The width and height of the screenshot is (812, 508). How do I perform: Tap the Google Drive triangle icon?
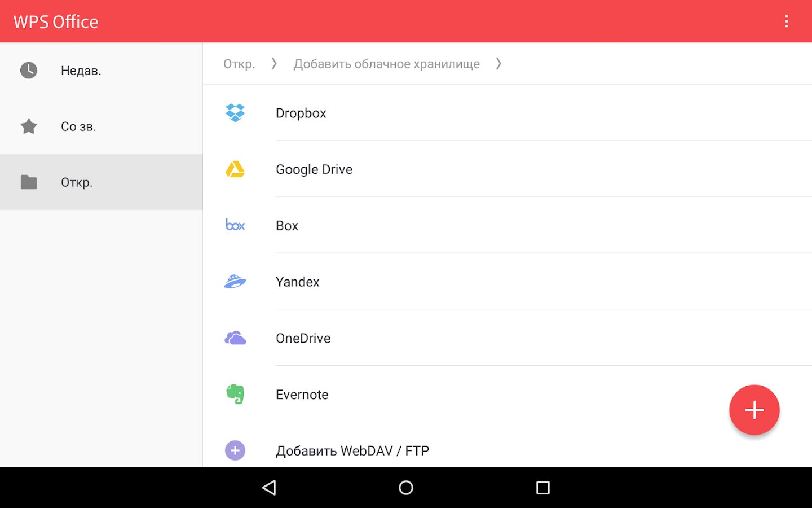coord(235,169)
